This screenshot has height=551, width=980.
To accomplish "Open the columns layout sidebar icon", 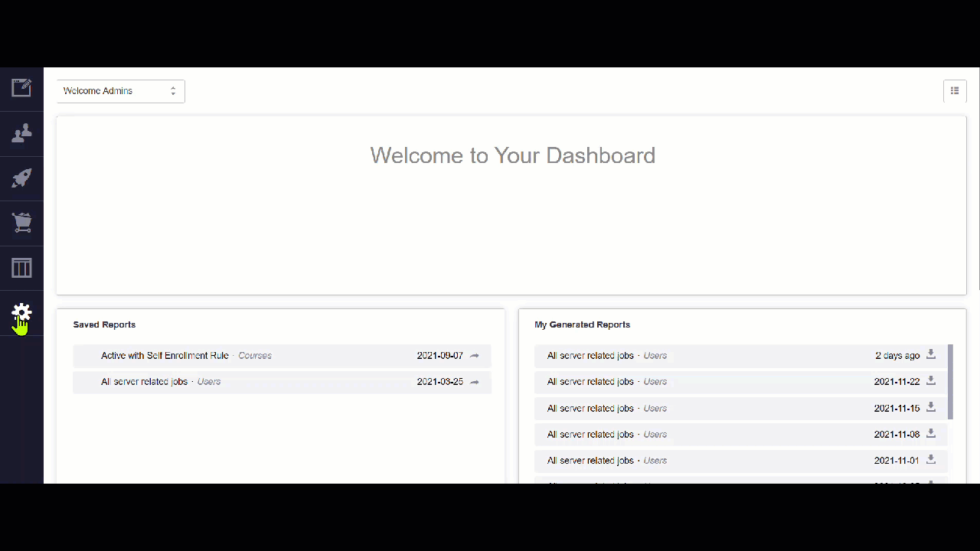I will [x=21, y=268].
